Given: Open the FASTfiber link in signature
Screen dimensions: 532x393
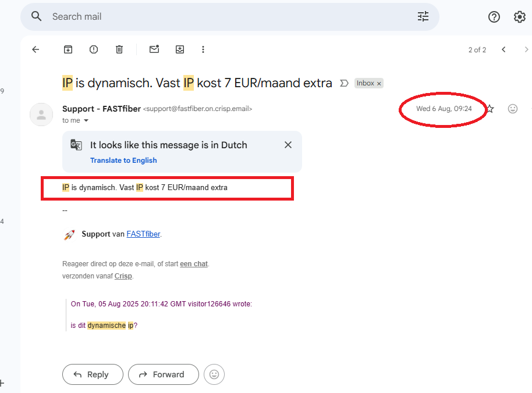Looking at the screenshot, I should coord(143,234).
